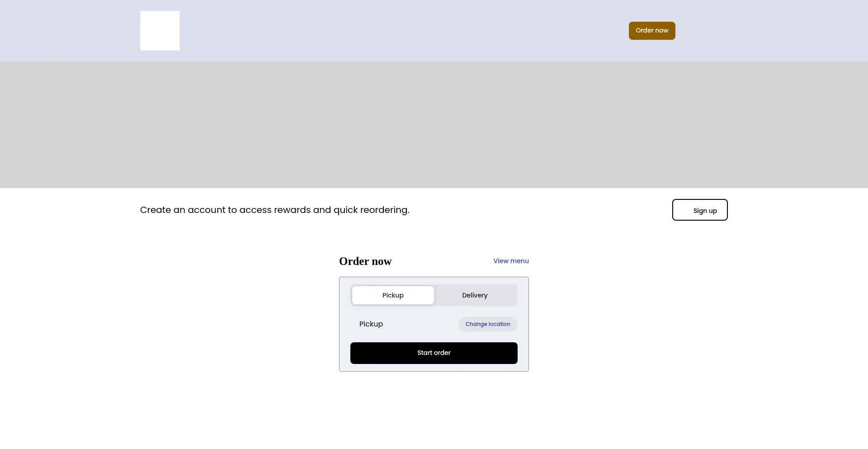This screenshot has width=868, height=449.
Task: Click the word 'reordering' in account prompt
Action: [x=384, y=210]
